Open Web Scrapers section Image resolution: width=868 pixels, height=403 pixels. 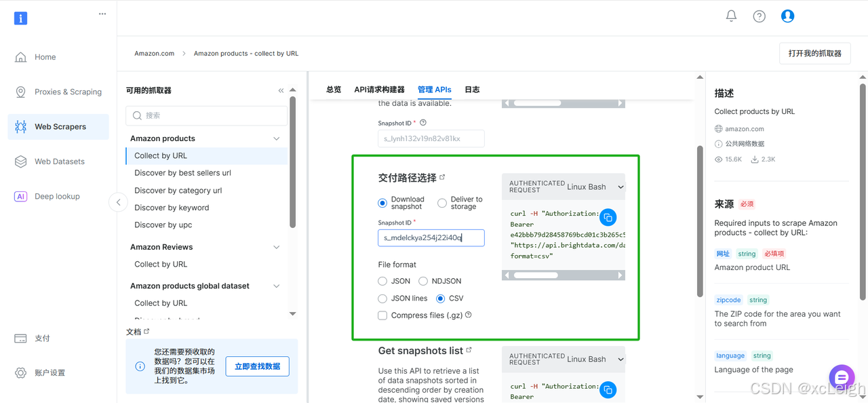point(58,127)
